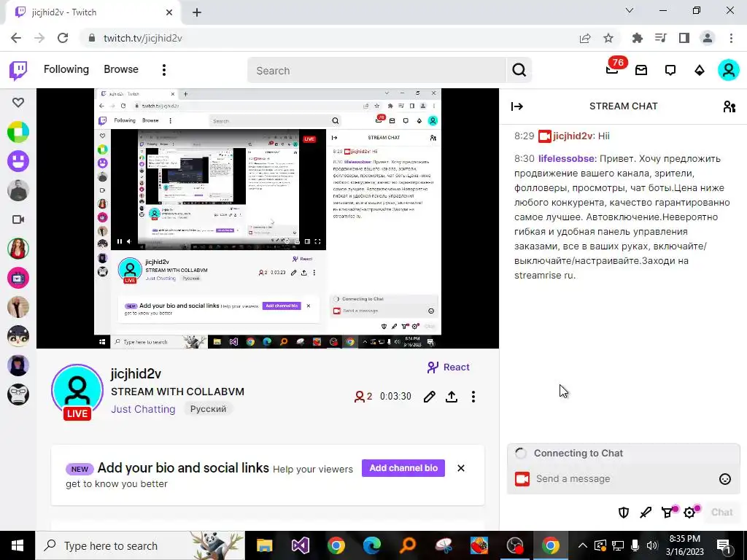This screenshot has width=747, height=560.
Task: Click the camera Recommended Channels icon in sidebar
Action: coord(18,219)
